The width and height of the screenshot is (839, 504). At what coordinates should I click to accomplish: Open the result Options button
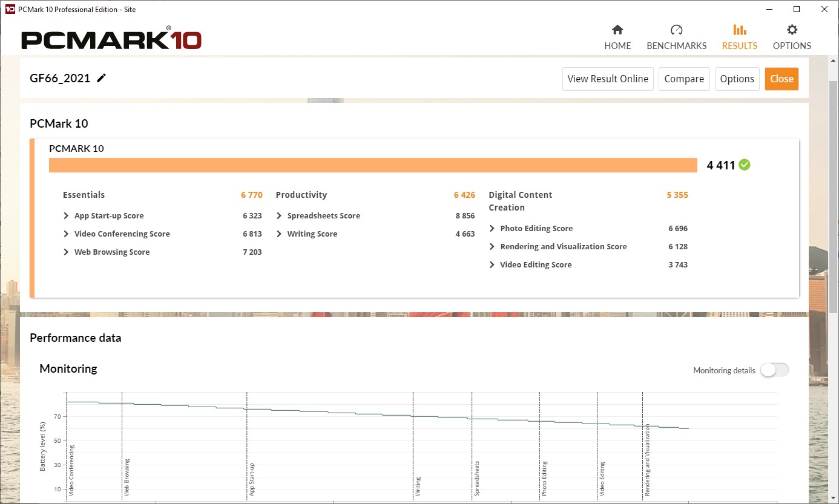click(737, 79)
